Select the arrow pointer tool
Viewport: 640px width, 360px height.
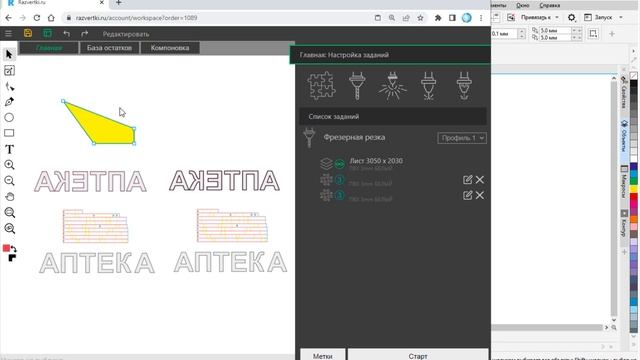click(9, 55)
